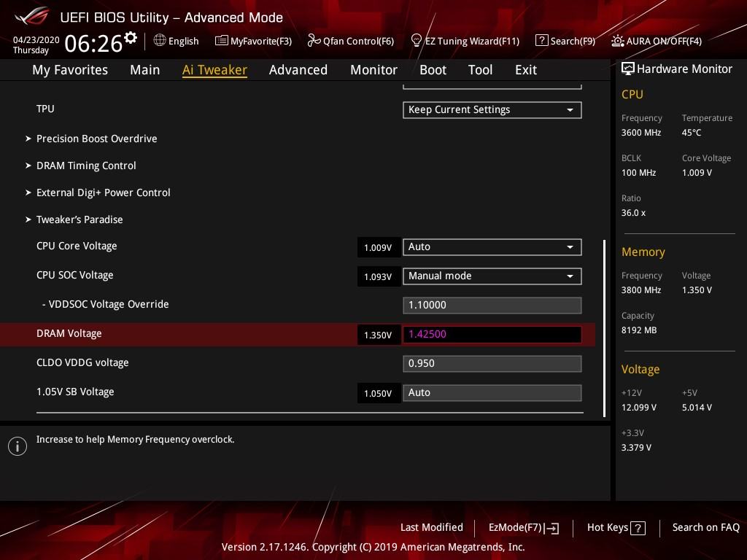Switch to Main tab
The width and height of the screenshot is (747, 560).
(145, 70)
